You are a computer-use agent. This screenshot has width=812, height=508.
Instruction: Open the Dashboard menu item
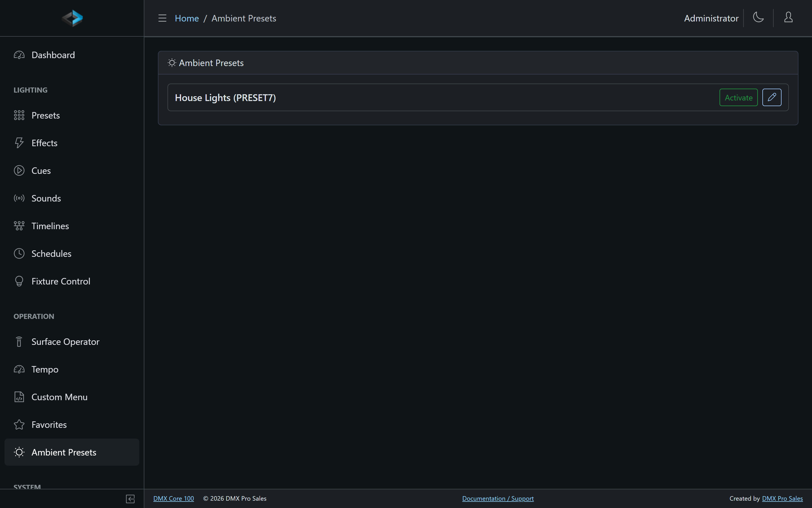click(72, 55)
